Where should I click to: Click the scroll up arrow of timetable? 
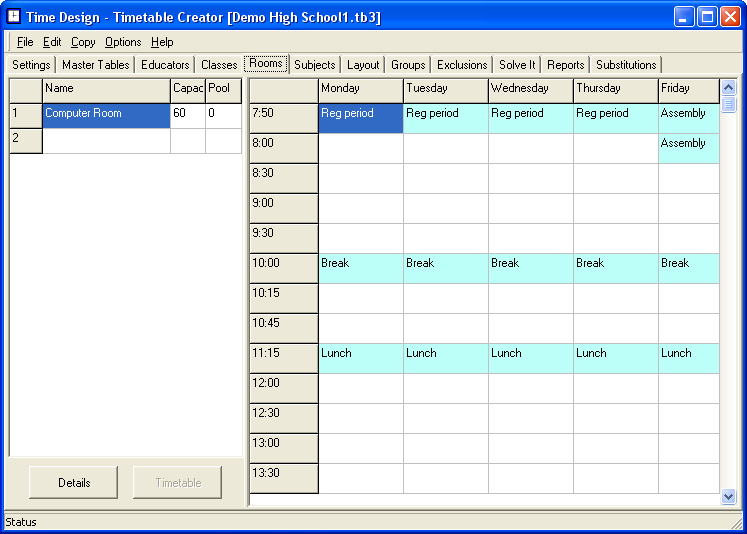coord(728,86)
